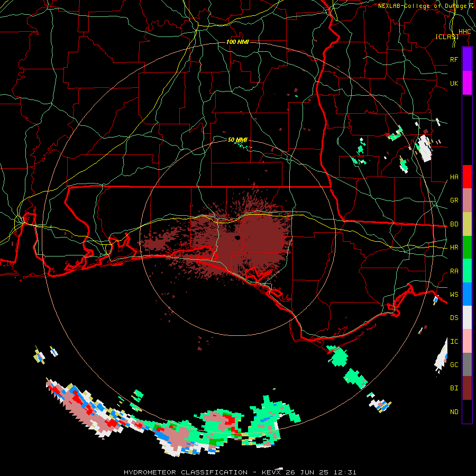The height and width of the screenshot is (476, 476).
Task: Click the "HHC" product label
Action: (x=464, y=32)
